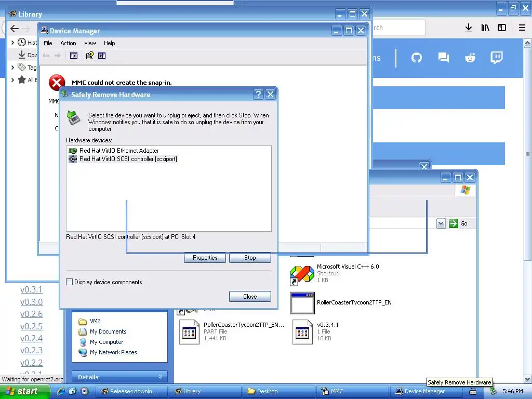Open Device Manager Help menu

click(x=109, y=43)
